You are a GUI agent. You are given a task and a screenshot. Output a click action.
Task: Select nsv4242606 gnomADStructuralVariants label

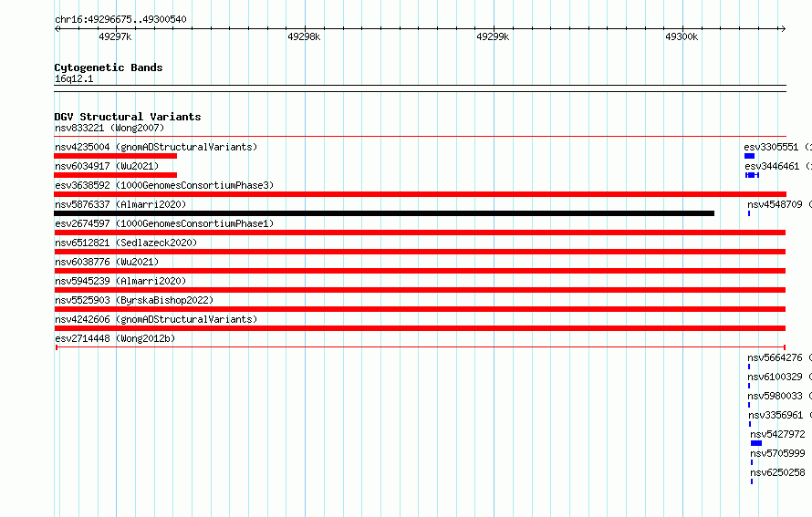(156, 319)
